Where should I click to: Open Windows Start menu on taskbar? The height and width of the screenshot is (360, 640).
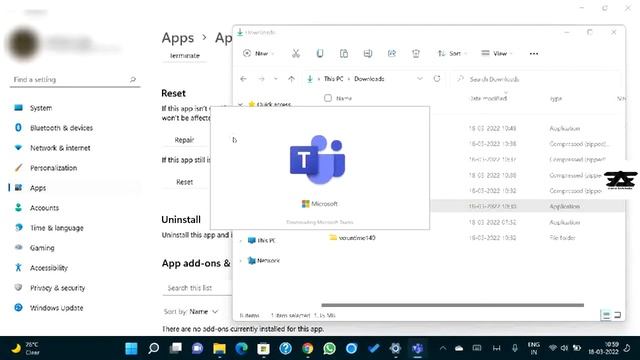click(131, 348)
